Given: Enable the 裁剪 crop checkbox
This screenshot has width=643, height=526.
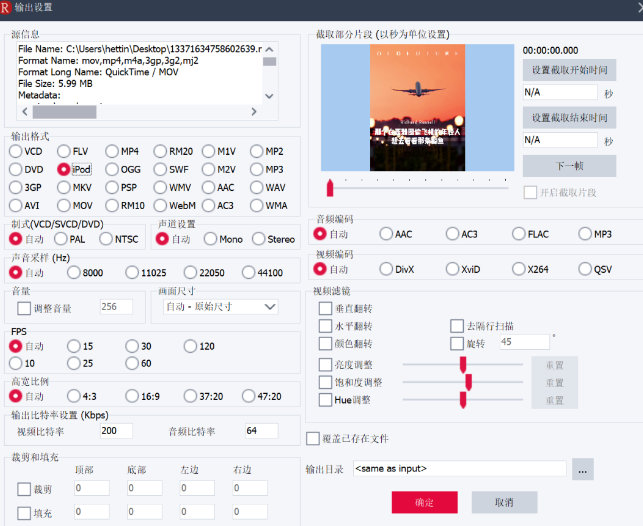Looking at the screenshot, I should pyautogui.click(x=24, y=489).
